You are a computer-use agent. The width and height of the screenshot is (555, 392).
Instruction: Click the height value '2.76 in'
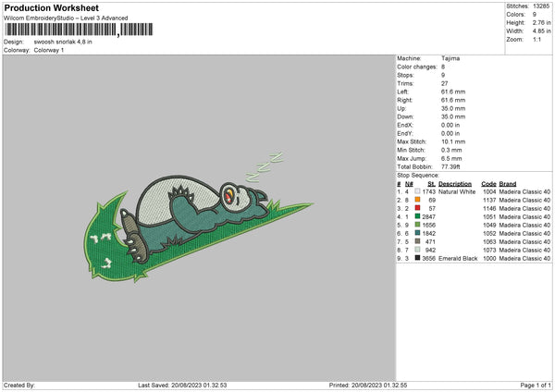541,22
